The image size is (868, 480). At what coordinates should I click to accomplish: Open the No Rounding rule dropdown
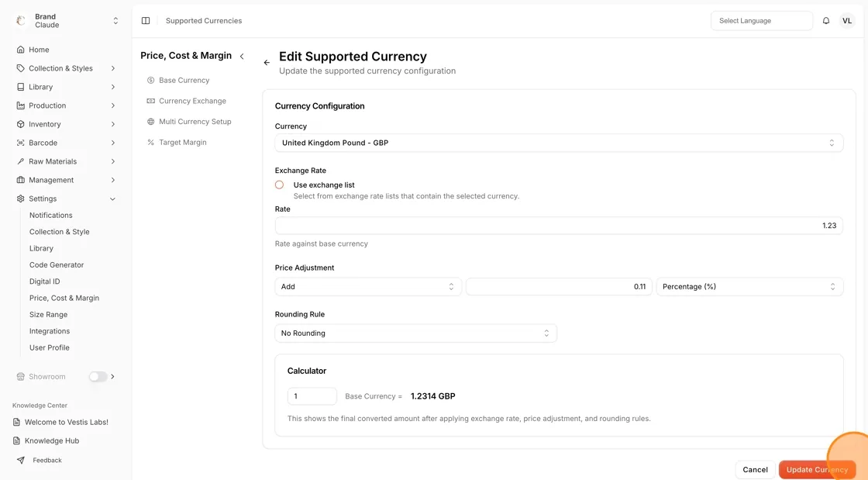pos(415,333)
